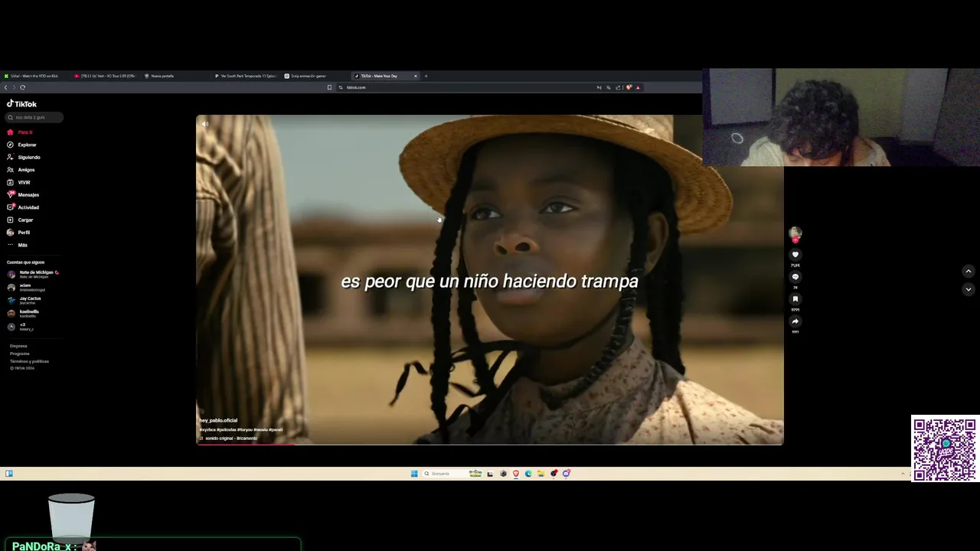
Task: Close the TikTok browser tab
Action: (x=416, y=76)
